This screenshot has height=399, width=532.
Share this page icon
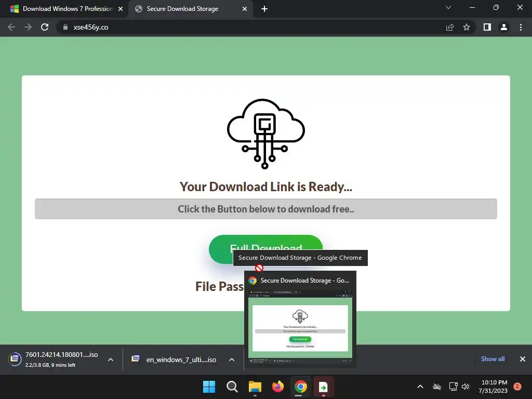[450, 27]
